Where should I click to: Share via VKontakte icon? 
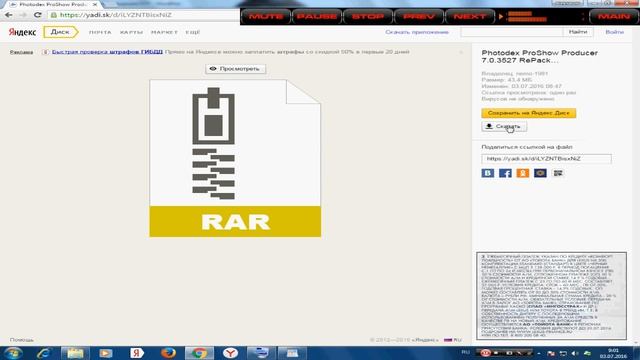click(488, 173)
